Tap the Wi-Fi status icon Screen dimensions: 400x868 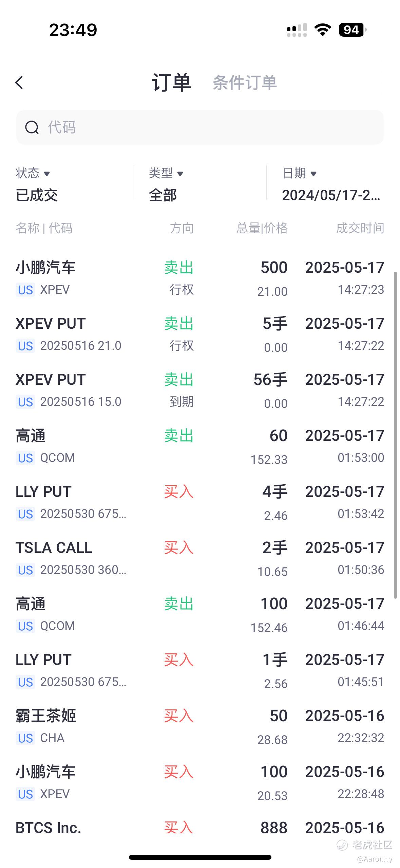323,30
